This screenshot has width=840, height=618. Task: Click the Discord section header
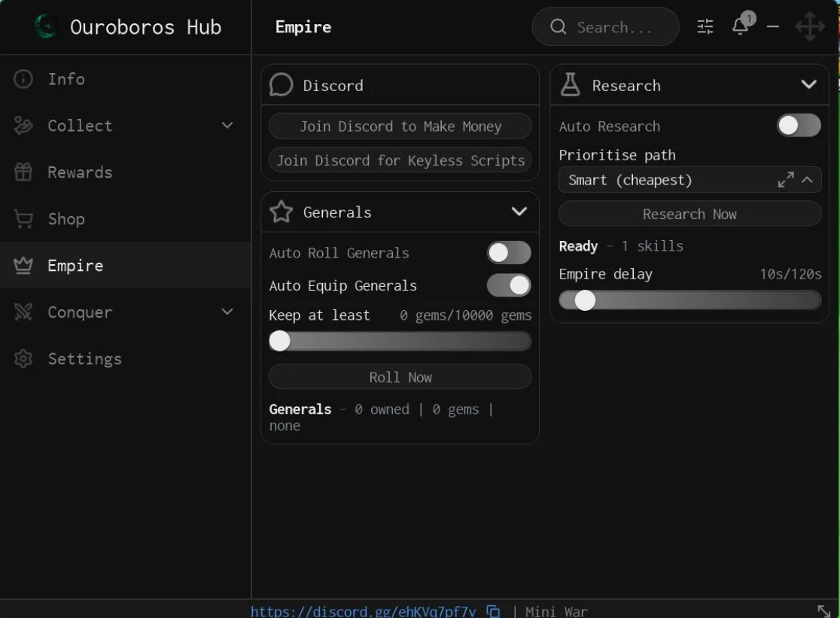point(400,84)
